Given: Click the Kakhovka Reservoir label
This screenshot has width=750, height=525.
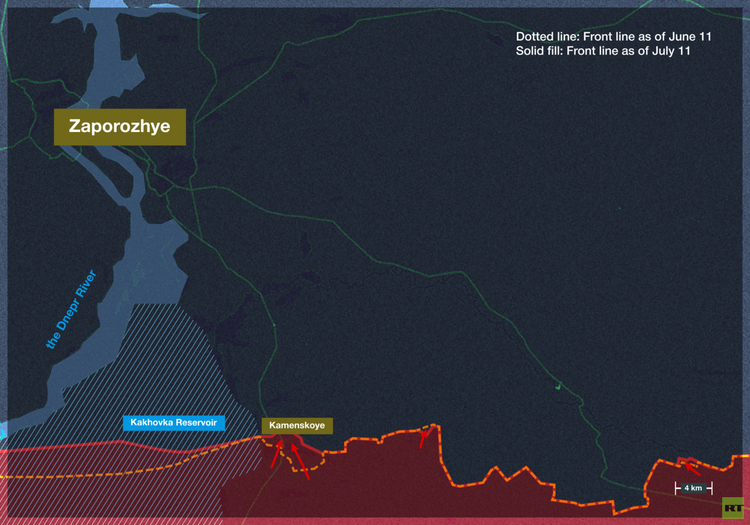Looking at the screenshot, I should click(x=175, y=422).
